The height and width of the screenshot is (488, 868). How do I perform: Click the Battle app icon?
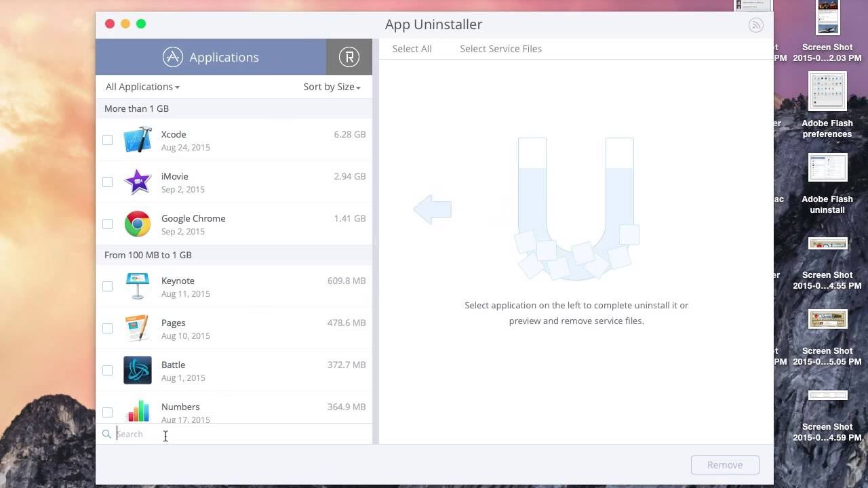138,370
